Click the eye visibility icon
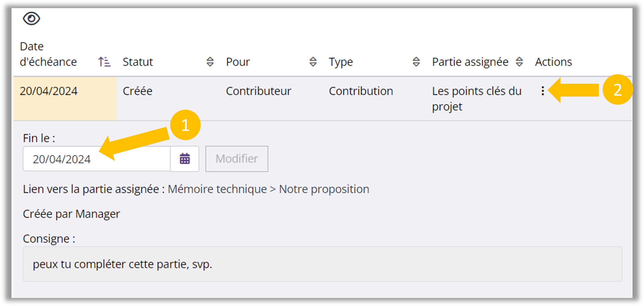The height and width of the screenshot is (306, 644). [31, 19]
